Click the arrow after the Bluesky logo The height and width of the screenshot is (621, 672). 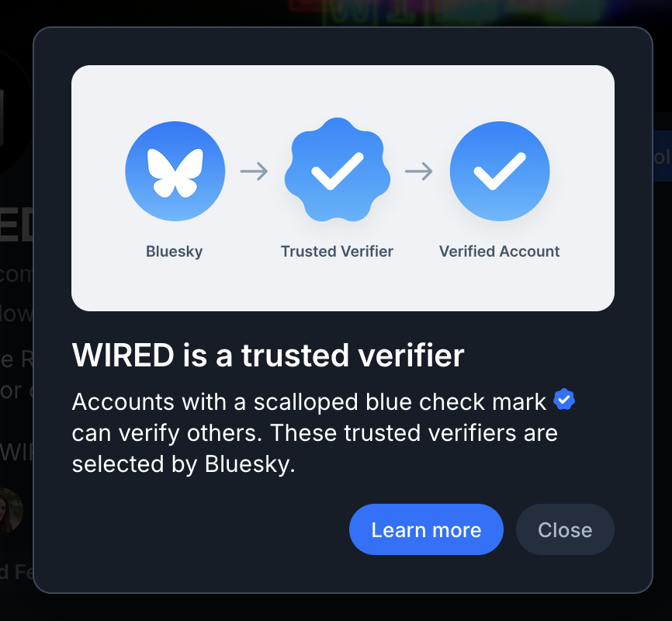pyautogui.click(x=254, y=172)
